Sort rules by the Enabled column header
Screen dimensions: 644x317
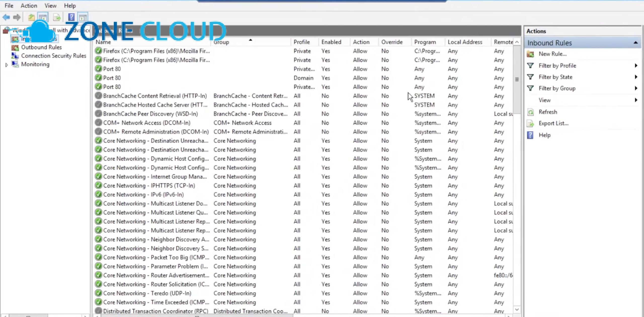[331, 42]
